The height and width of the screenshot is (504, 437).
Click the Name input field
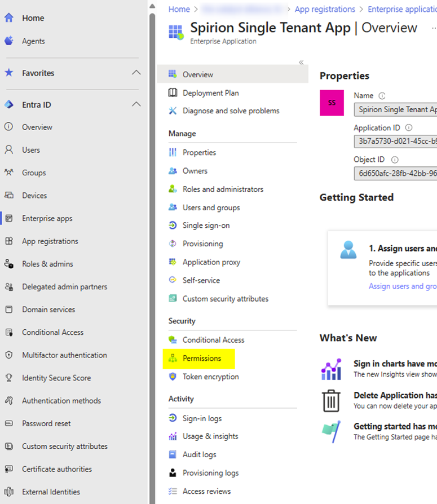click(395, 109)
